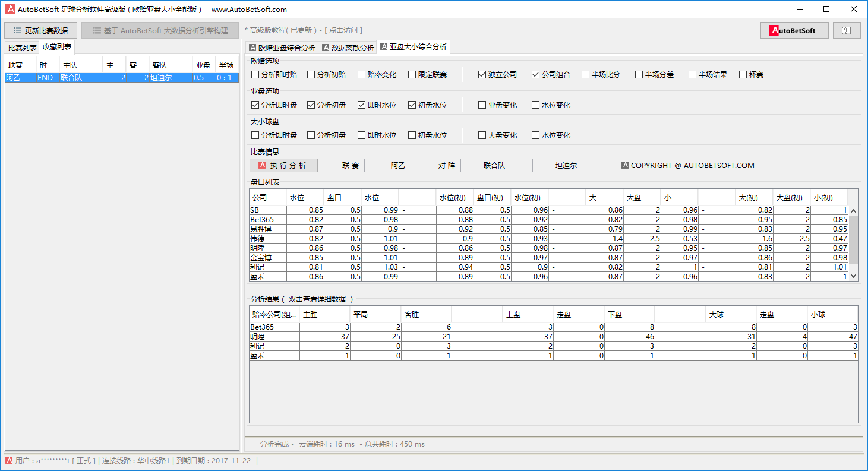Click the 基于 AutoBetSoft 大数据分析引擎构建 button
The height and width of the screenshot is (471, 868).
pos(160,30)
